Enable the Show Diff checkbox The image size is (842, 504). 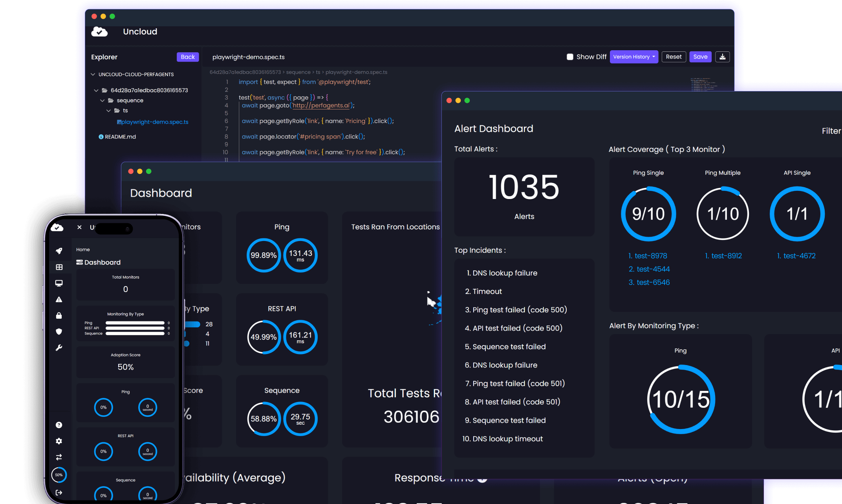(x=570, y=57)
